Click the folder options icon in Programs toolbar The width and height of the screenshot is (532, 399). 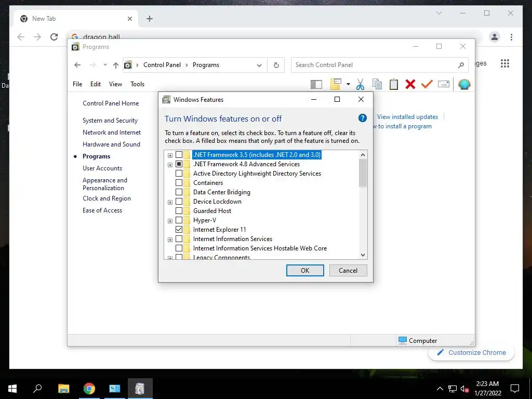pyautogui.click(x=336, y=84)
